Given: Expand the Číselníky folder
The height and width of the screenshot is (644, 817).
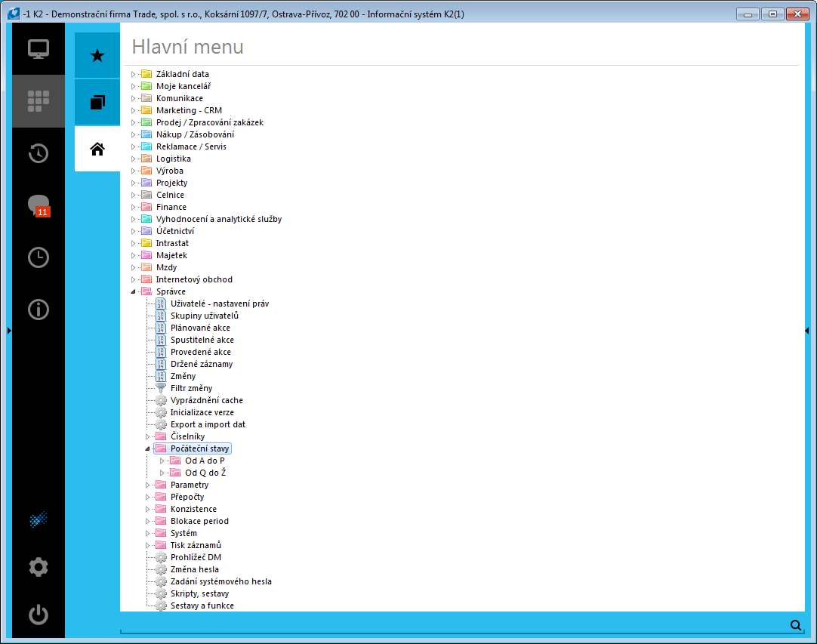Looking at the screenshot, I should point(147,436).
